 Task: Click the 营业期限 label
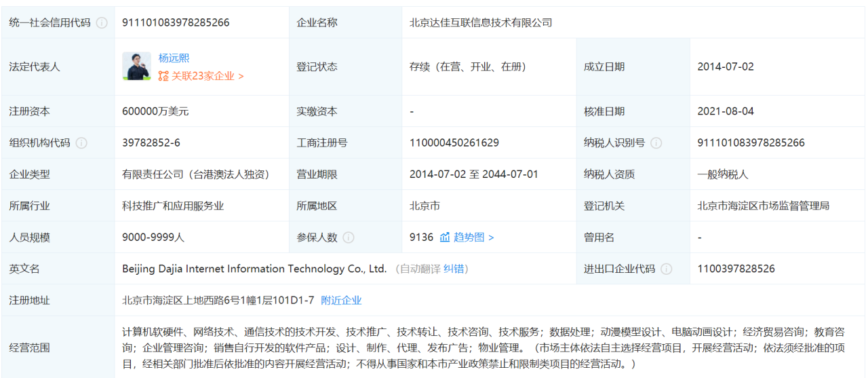coord(317,174)
